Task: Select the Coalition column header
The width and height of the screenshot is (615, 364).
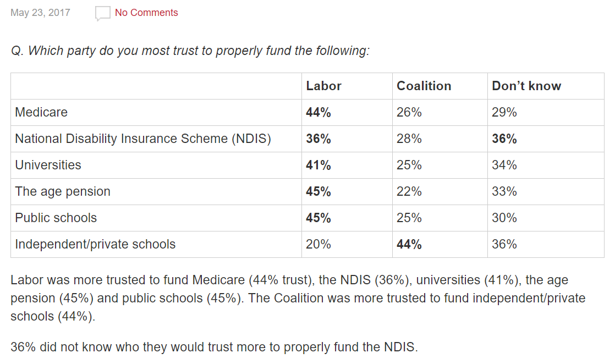Action: click(424, 86)
